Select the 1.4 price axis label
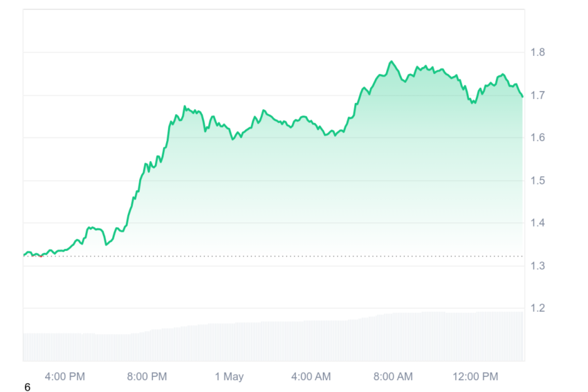 (538, 223)
